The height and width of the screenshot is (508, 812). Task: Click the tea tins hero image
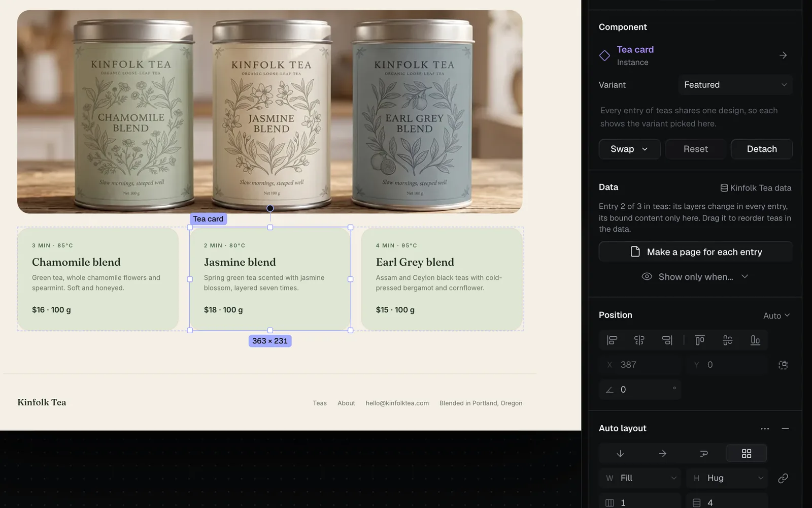[x=270, y=112]
